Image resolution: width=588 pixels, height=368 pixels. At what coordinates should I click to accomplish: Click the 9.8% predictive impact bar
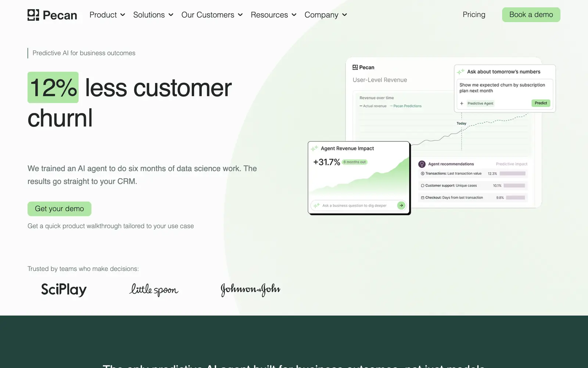(x=516, y=198)
